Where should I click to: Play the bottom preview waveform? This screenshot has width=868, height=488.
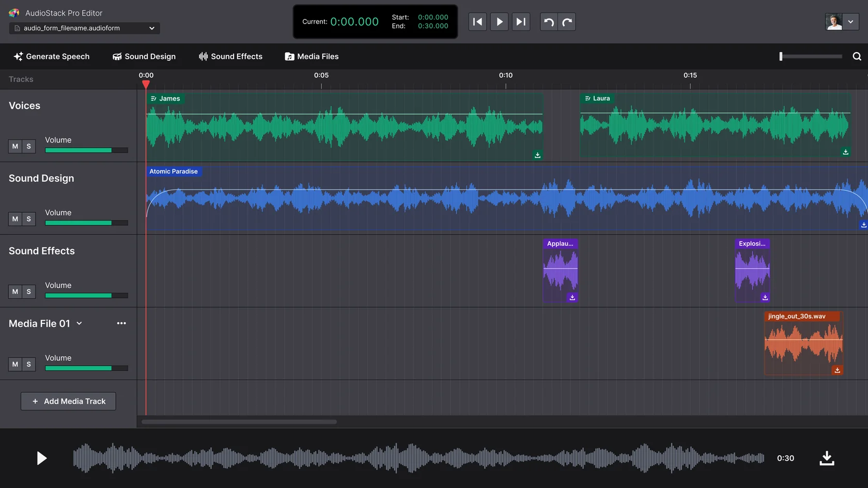pyautogui.click(x=42, y=458)
